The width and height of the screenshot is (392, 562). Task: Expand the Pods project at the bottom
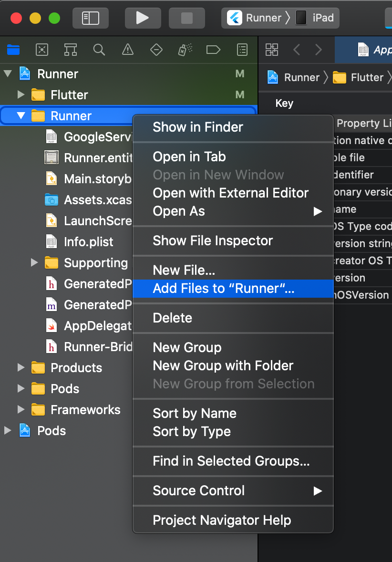tap(8, 430)
